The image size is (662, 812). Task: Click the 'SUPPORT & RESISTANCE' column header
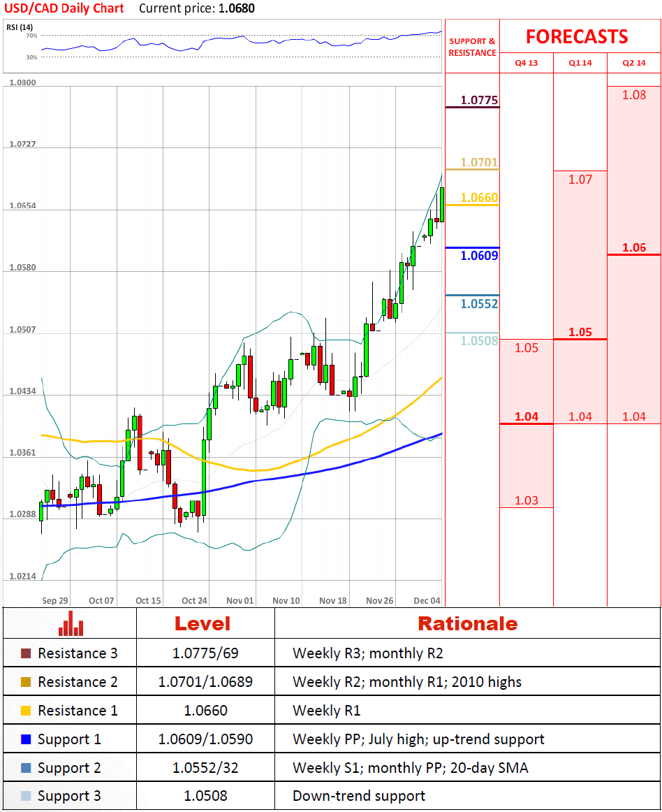(472, 47)
